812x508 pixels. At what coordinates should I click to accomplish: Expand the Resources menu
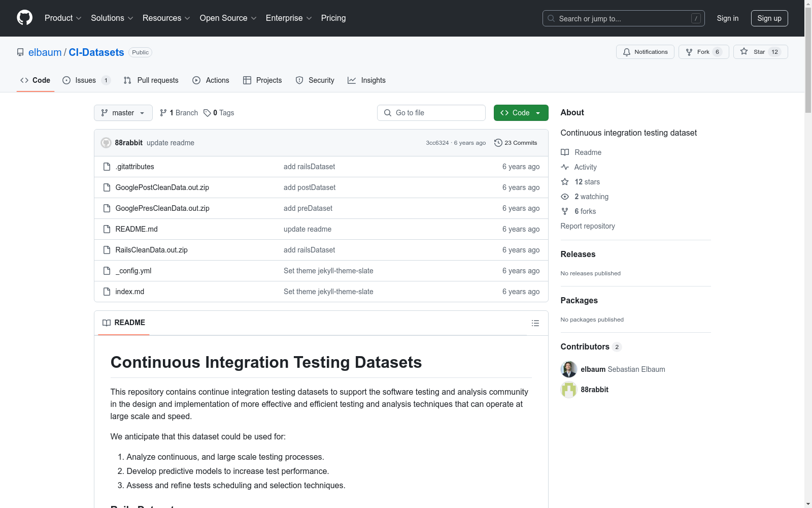[166, 18]
